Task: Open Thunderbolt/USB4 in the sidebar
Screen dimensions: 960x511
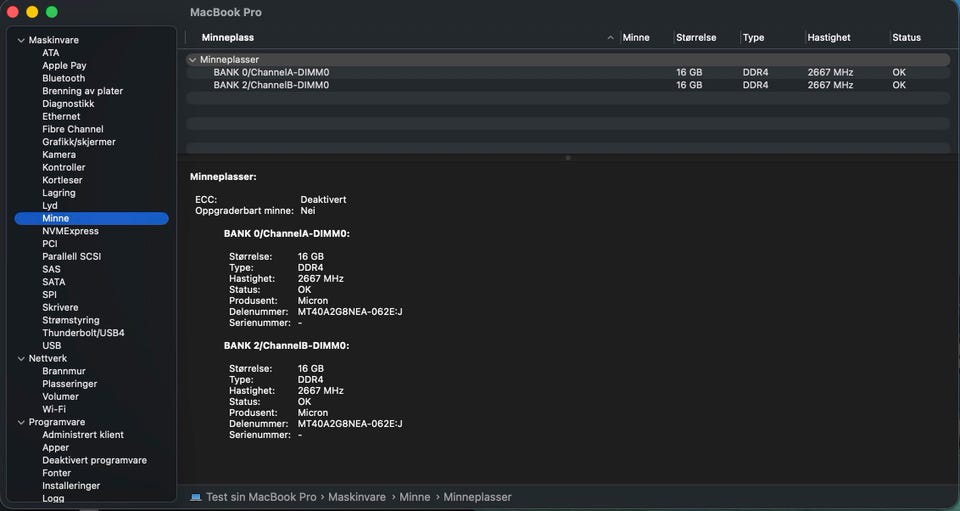Action: (x=83, y=333)
